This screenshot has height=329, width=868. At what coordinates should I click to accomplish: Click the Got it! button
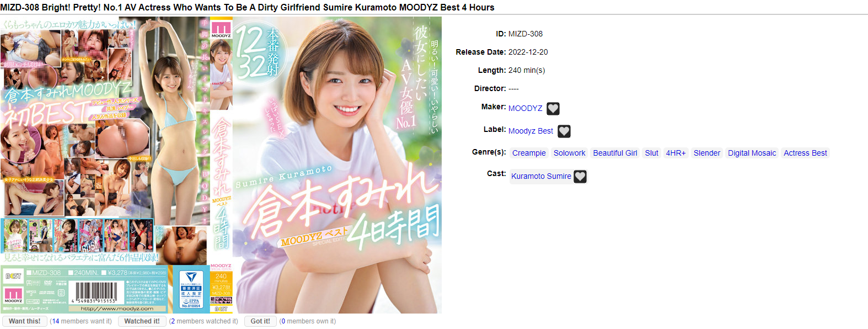260,321
